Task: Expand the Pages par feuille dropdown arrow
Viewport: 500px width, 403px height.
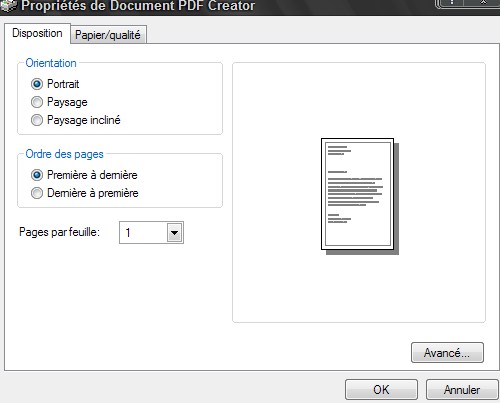Action: [x=174, y=232]
